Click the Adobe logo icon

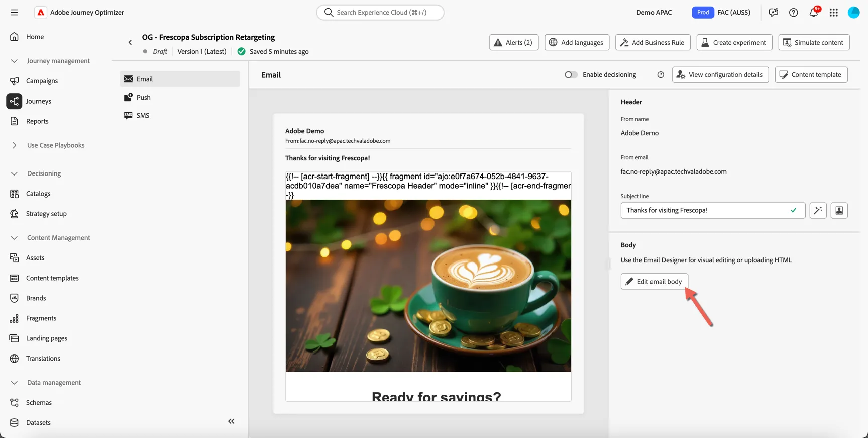coord(41,12)
